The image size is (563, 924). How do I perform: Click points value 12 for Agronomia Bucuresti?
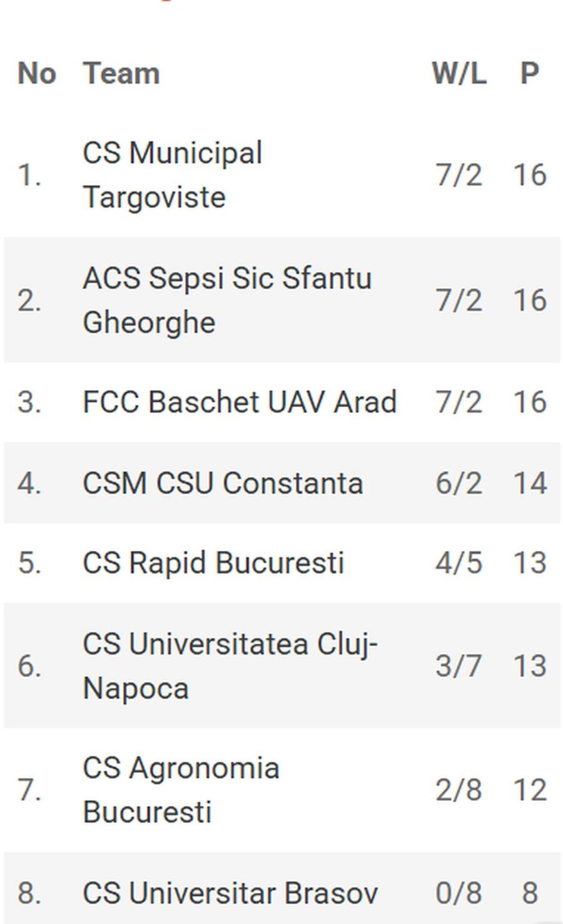coord(530,790)
